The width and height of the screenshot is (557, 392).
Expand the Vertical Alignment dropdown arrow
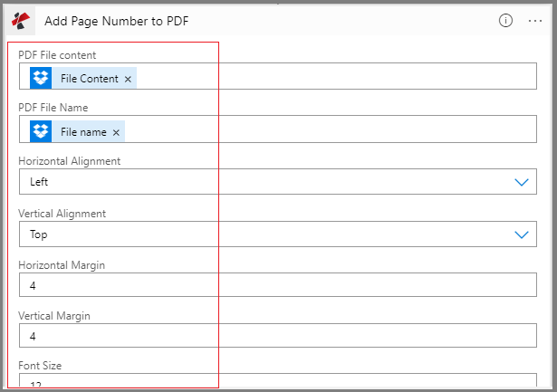(522, 234)
